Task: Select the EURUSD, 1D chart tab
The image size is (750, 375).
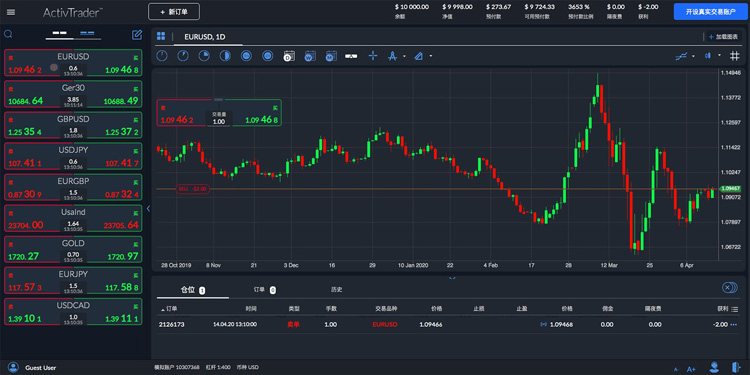Action: click(205, 36)
